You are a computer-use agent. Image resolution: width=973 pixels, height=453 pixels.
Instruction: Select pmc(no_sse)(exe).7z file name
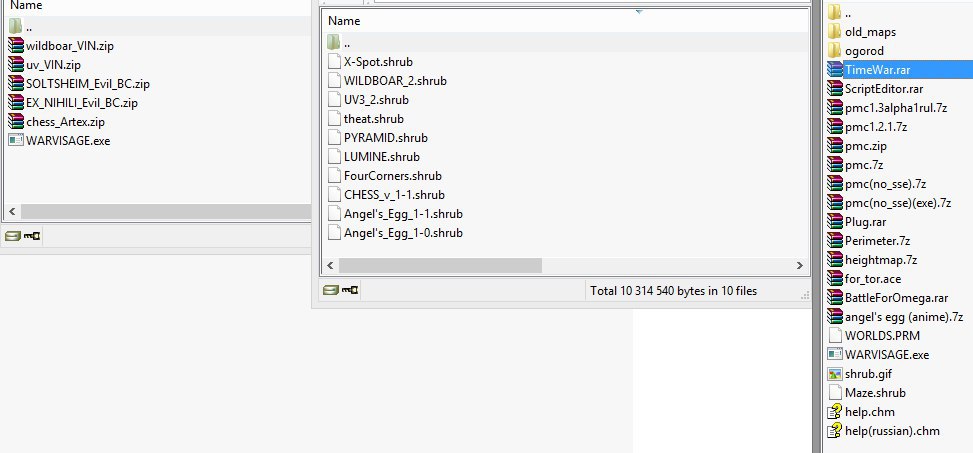point(898,203)
